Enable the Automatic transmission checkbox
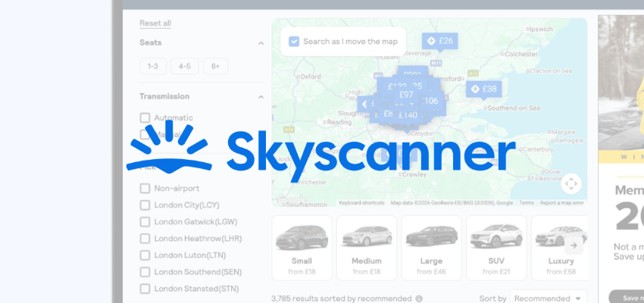This screenshot has width=644, height=303. pos(145,118)
